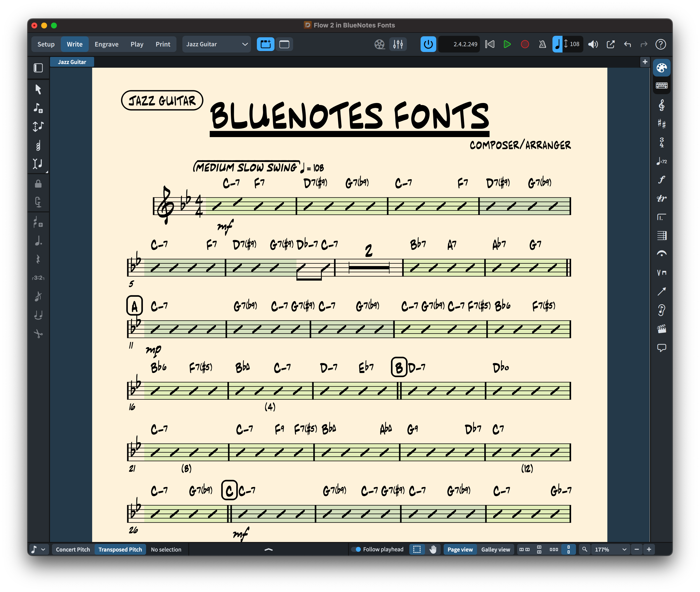The width and height of the screenshot is (700, 592).
Task: Enable chord input mode
Action: [x=38, y=145]
